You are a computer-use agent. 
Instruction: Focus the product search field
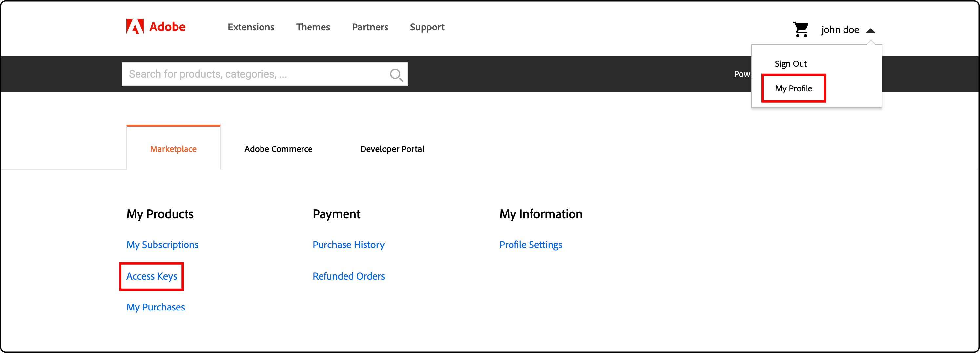pos(264,74)
